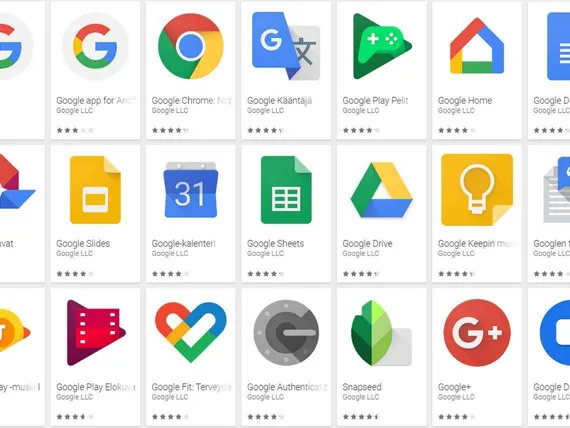Open the 'Google Sheets' title link

tap(276, 244)
